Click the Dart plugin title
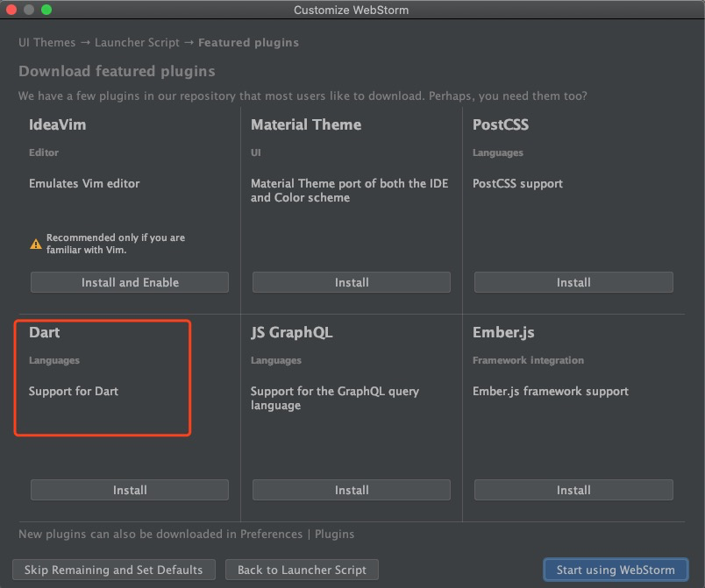Screen dimensions: 705x588 [44, 332]
